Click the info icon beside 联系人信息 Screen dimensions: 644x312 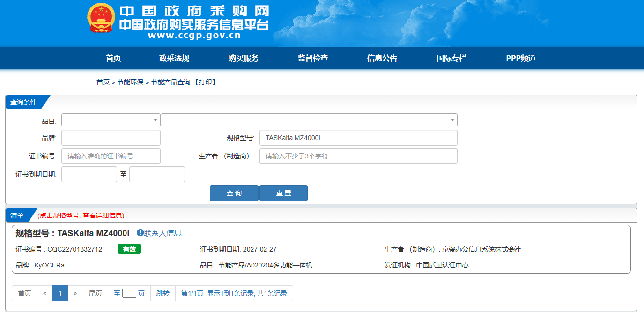[x=140, y=233]
